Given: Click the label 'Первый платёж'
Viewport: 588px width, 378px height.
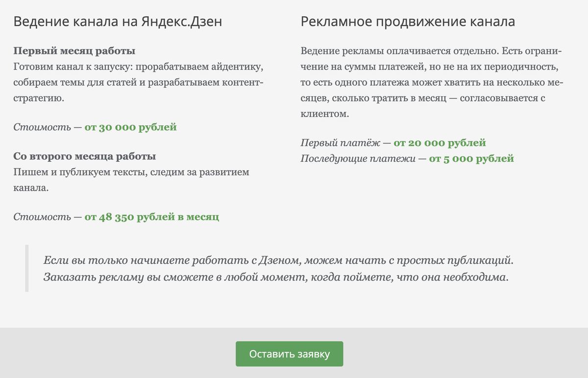Looking at the screenshot, I should (340, 143).
